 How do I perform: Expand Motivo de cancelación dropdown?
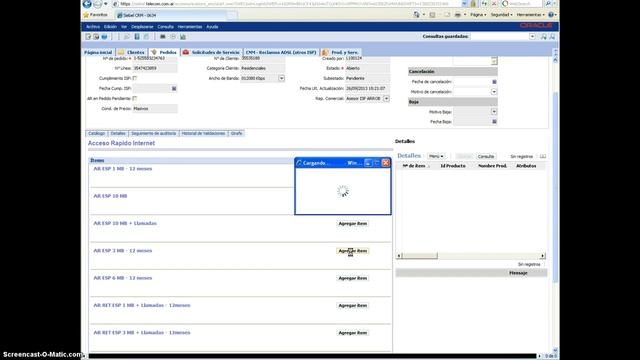coord(494,92)
